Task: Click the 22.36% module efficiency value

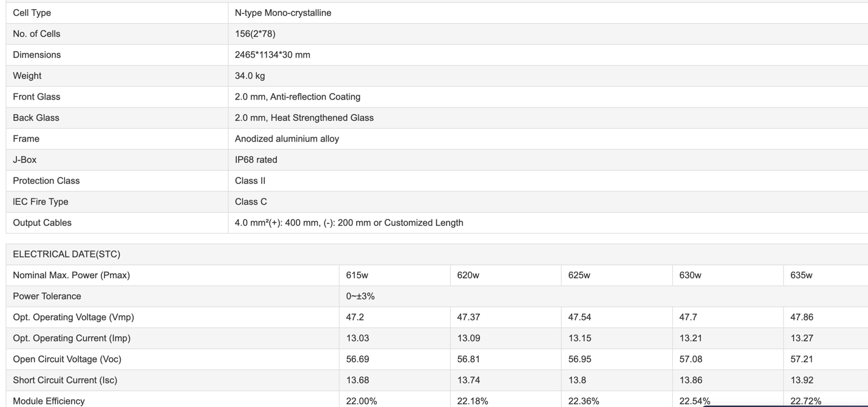Action: pos(583,401)
